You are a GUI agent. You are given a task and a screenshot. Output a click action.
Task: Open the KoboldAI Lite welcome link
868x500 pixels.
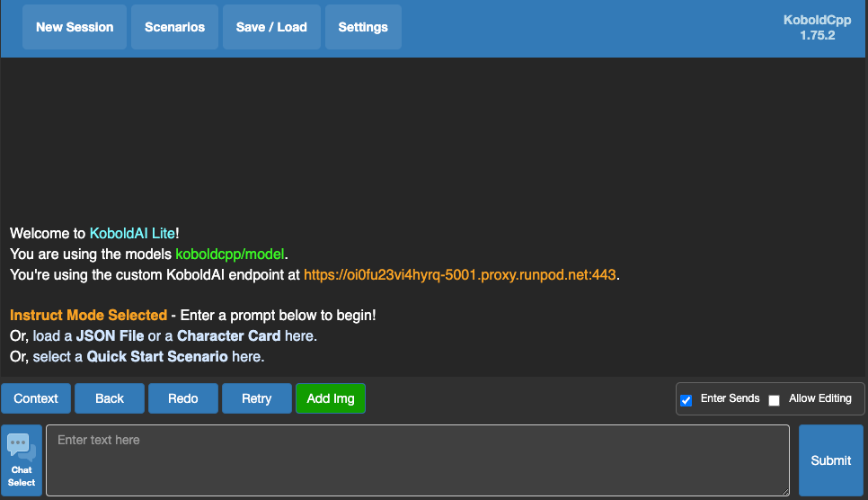click(x=132, y=233)
